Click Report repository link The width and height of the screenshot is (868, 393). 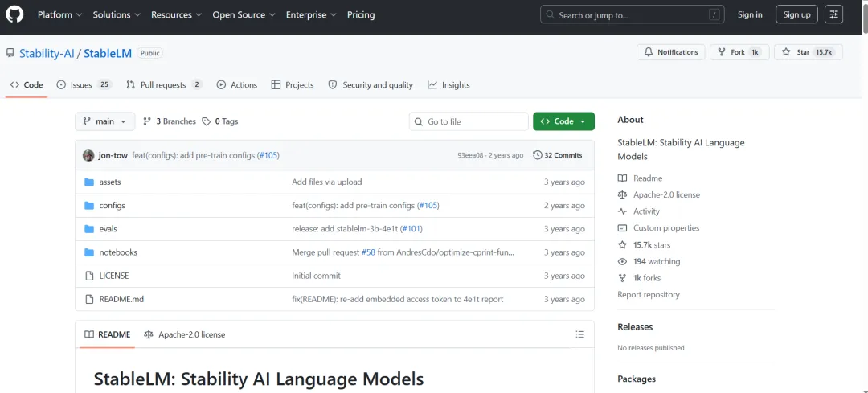pos(649,294)
